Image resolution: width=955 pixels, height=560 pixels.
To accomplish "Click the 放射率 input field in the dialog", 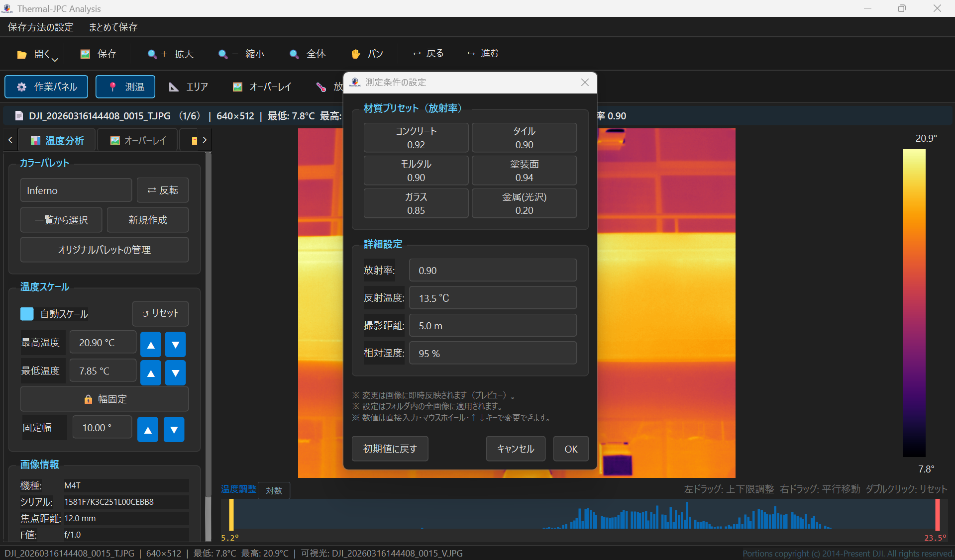I will click(x=493, y=271).
